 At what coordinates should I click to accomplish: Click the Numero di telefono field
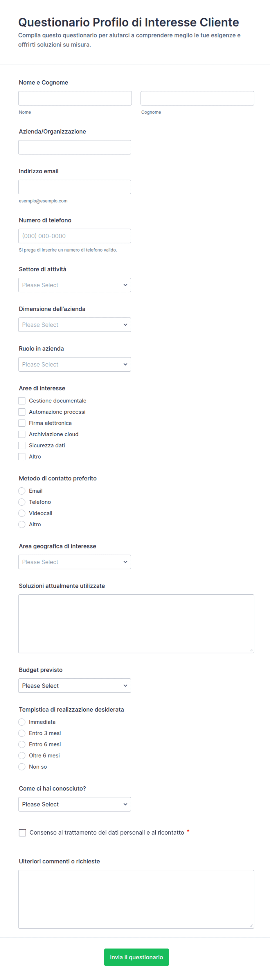tap(74, 236)
